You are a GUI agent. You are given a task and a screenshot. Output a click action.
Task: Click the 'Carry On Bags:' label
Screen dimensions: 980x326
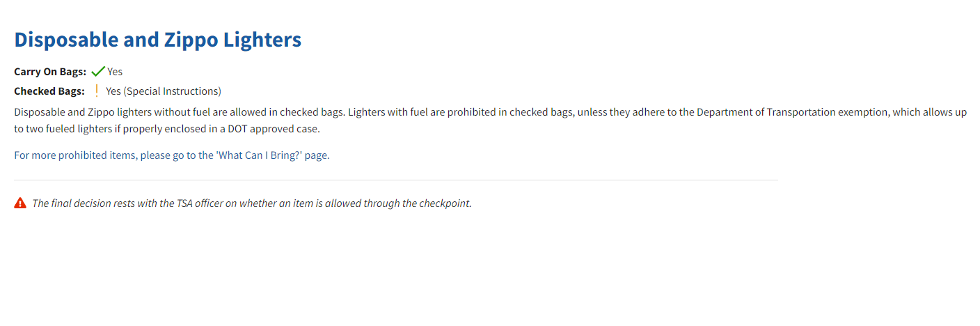pos(50,72)
